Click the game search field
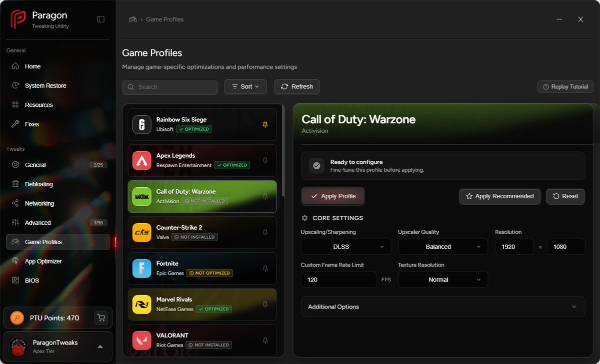 [x=170, y=87]
